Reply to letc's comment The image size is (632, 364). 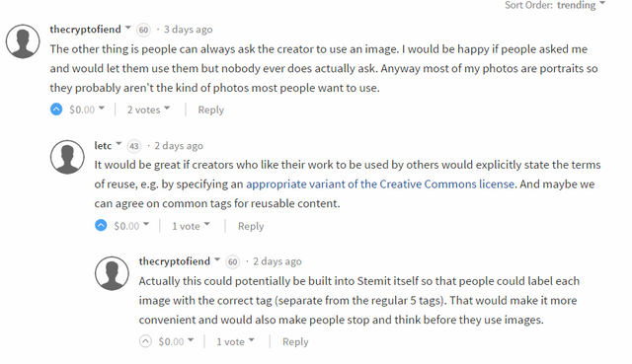pos(251,226)
